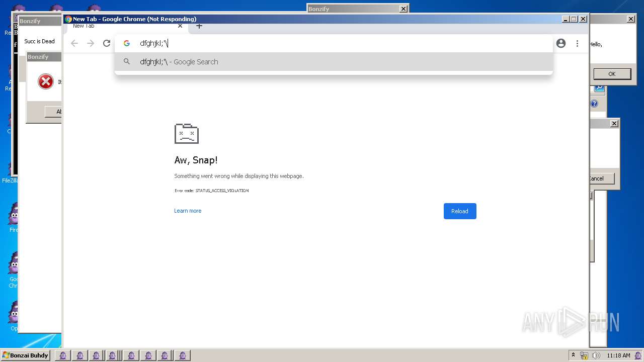Click the Google logo in the omnibox

pyautogui.click(x=127, y=43)
